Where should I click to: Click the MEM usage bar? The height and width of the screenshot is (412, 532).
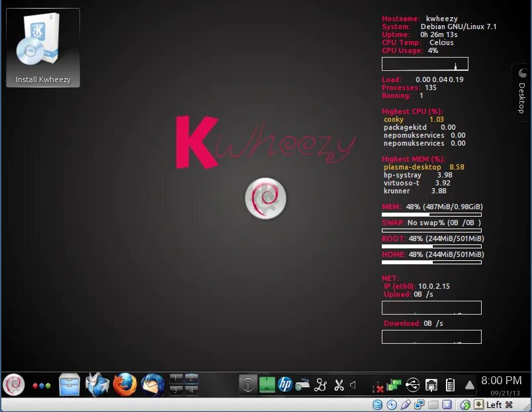(x=431, y=215)
